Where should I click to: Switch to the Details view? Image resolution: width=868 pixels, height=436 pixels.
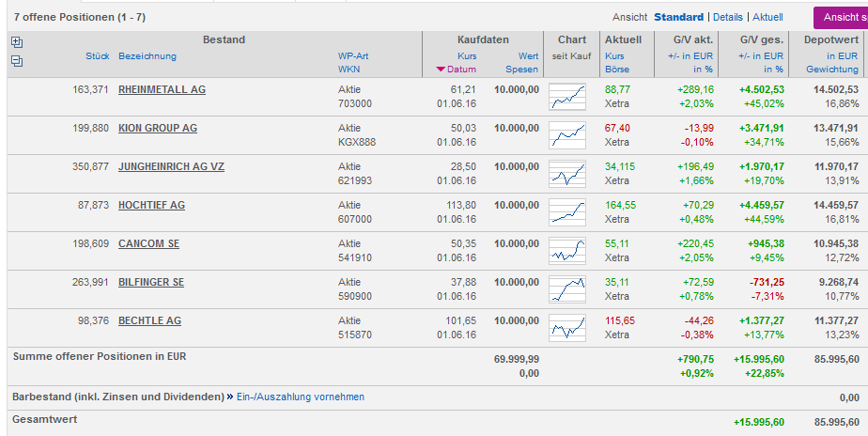tap(727, 17)
